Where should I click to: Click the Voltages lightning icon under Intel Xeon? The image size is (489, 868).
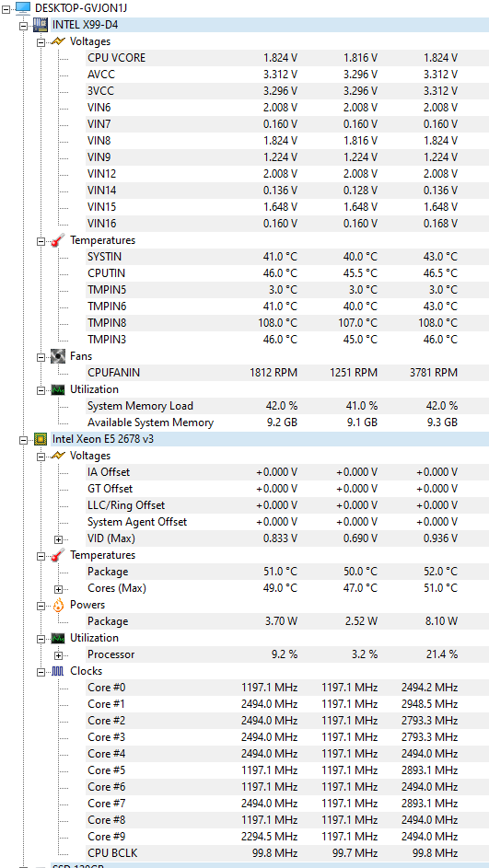pos(58,456)
